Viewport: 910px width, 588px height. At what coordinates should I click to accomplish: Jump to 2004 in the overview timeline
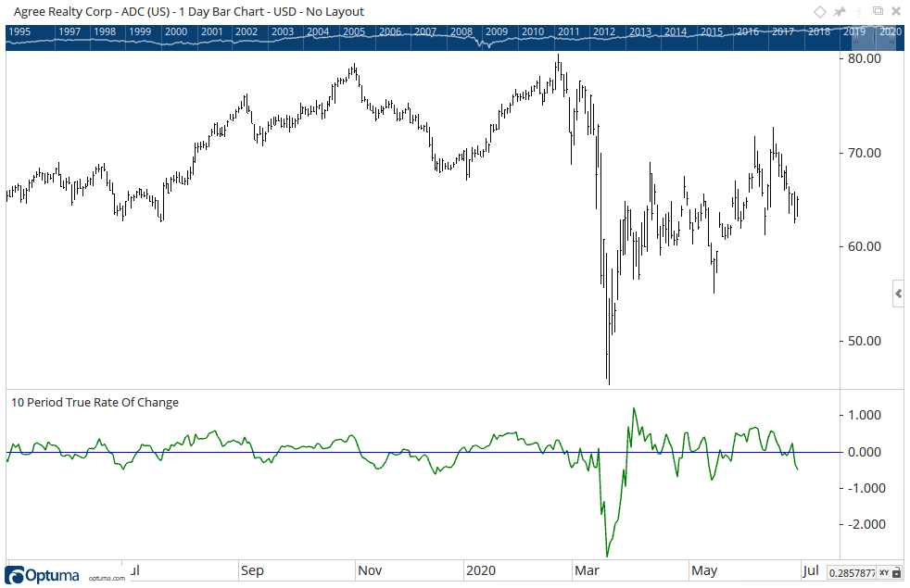click(x=318, y=31)
